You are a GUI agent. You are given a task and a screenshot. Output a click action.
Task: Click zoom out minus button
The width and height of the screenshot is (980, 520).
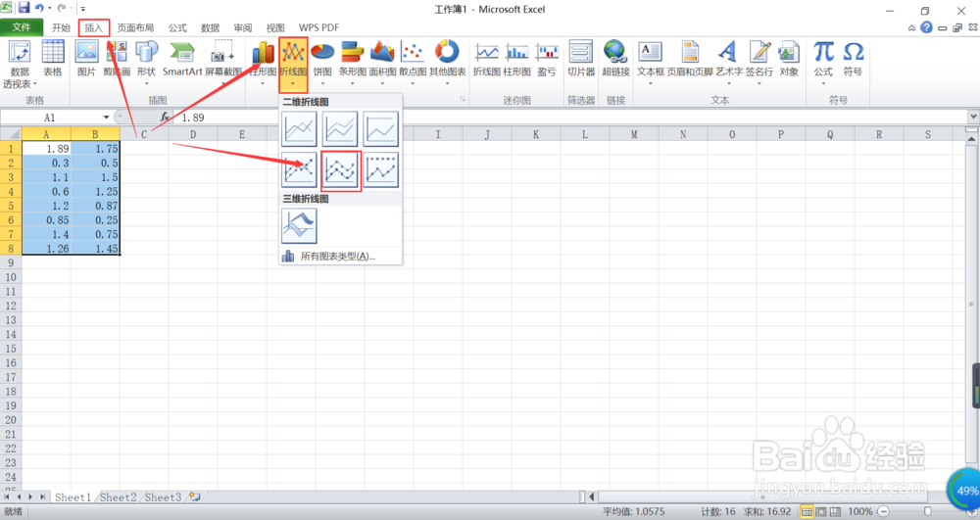tap(883, 512)
